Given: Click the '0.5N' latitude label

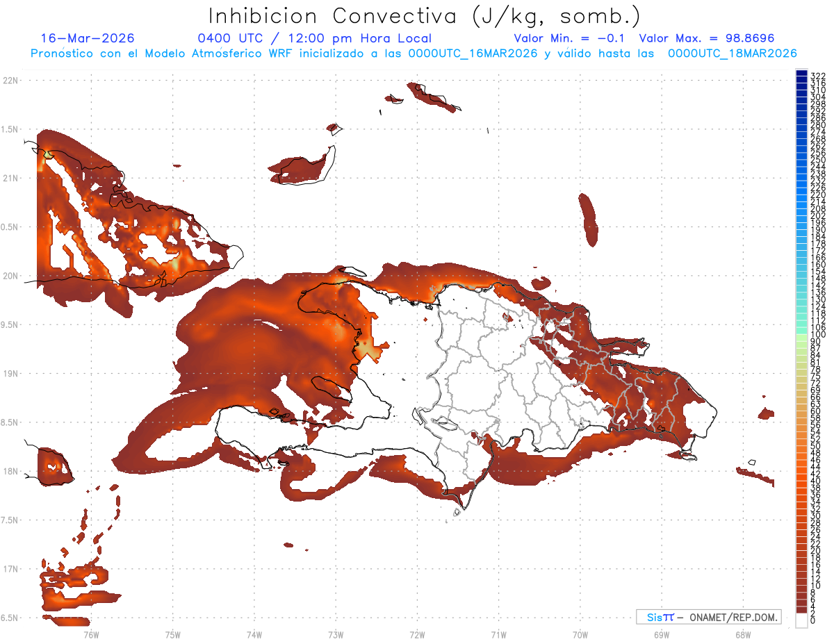Looking at the screenshot, I should (x=9, y=227).
